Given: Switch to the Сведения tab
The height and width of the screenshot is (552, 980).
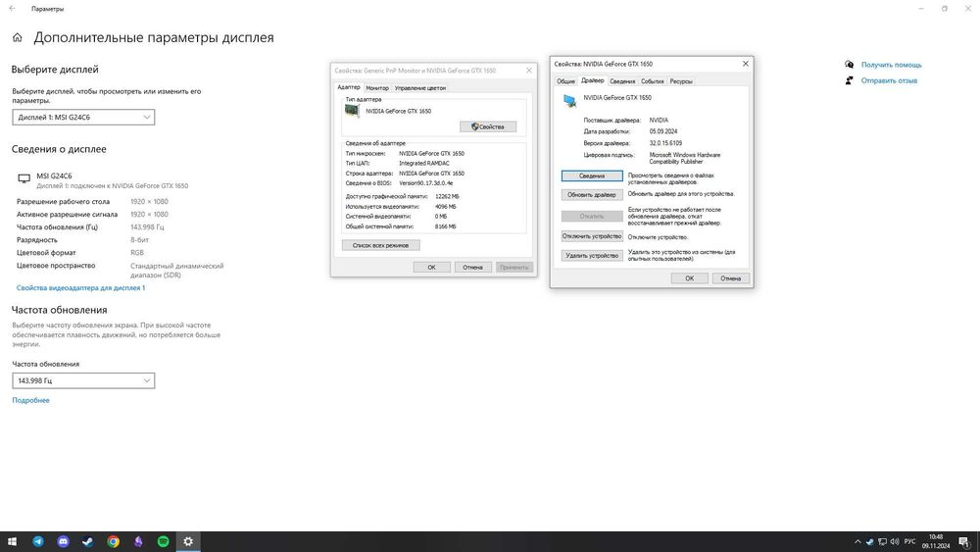Looking at the screenshot, I should [x=622, y=81].
